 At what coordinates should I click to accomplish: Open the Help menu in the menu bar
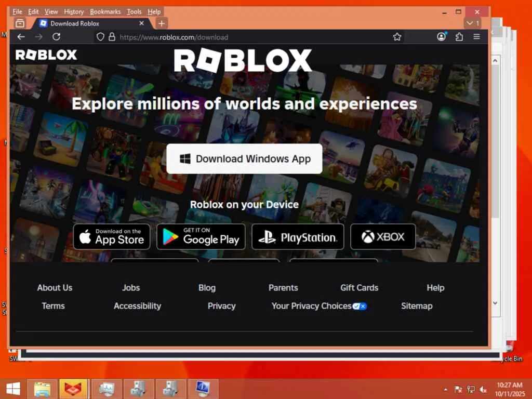(x=154, y=11)
